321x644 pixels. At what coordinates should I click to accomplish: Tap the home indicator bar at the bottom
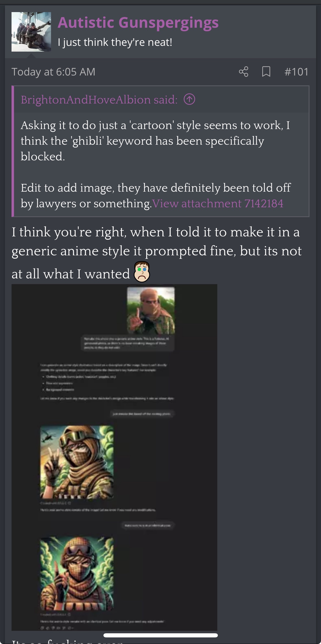point(161,635)
